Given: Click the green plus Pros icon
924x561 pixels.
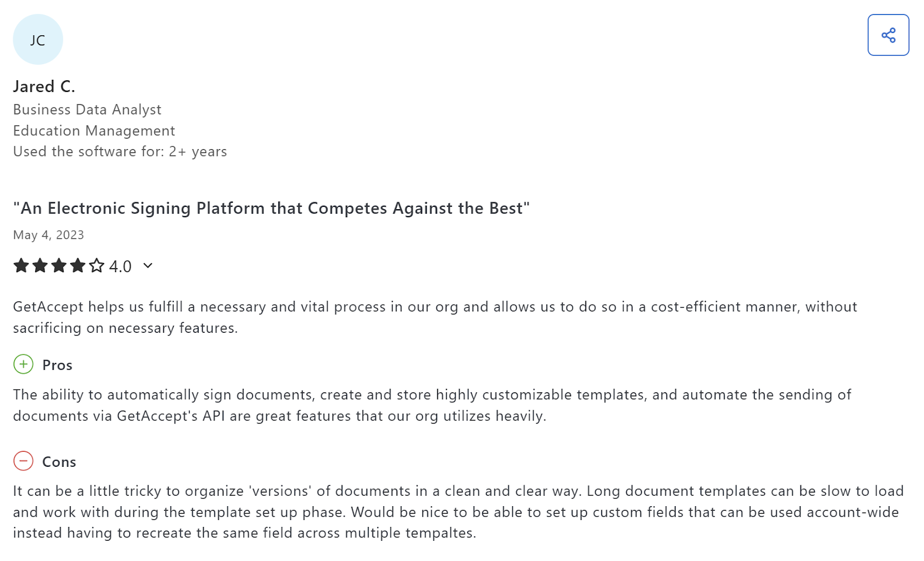Looking at the screenshot, I should (23, 365).
